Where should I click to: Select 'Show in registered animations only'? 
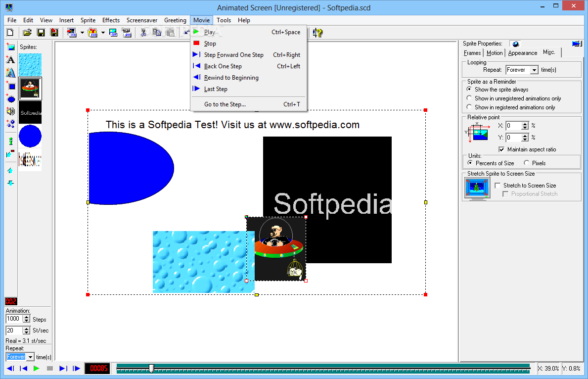point(469,107)
